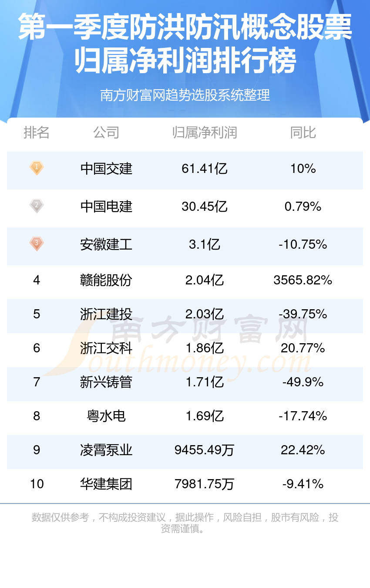Select the 排名 column header
The height and width of the screenshot is (588, 370).
pos(37,132)
